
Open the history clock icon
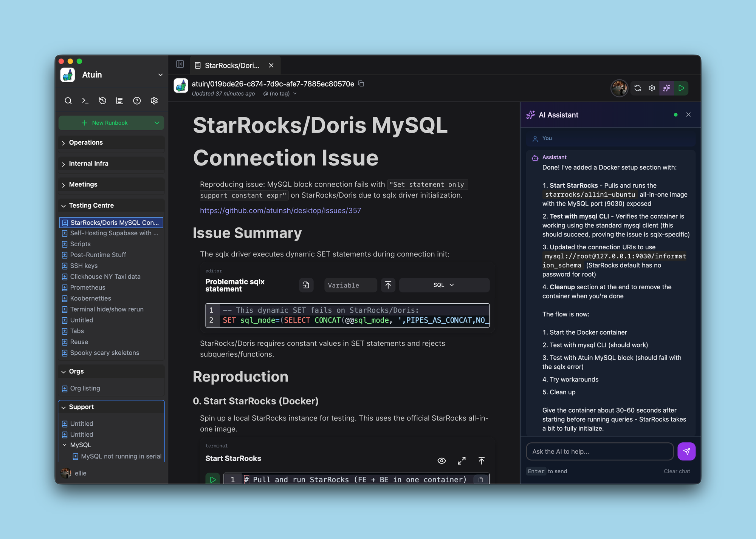click(102, 101)
